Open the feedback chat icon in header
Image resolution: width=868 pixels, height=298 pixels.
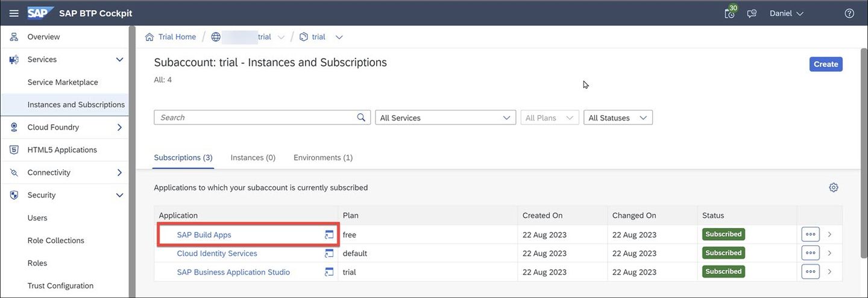click(752, 13)
